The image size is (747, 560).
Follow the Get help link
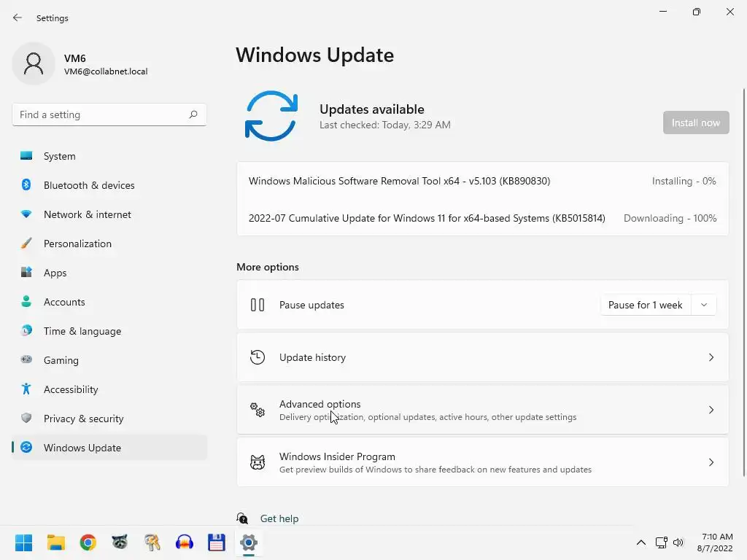(279, 518)
